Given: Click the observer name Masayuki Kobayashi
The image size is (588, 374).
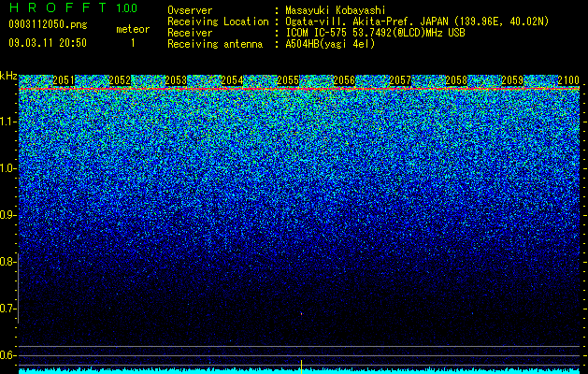Looking at the screenshot, I should (x=336, y=10).
